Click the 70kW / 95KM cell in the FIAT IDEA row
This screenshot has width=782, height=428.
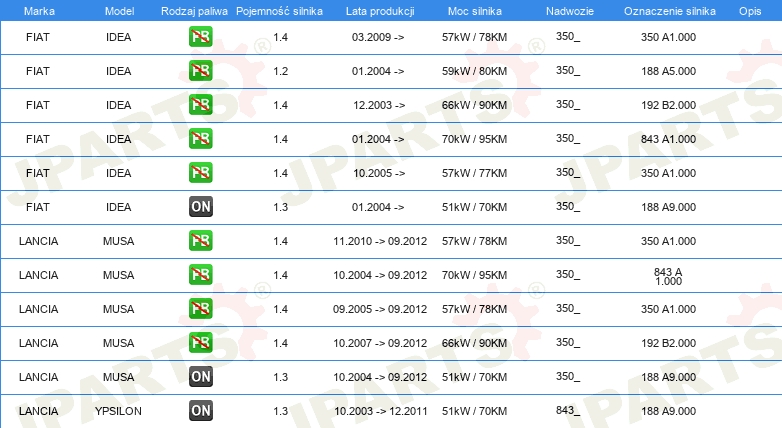pos(474,139)
